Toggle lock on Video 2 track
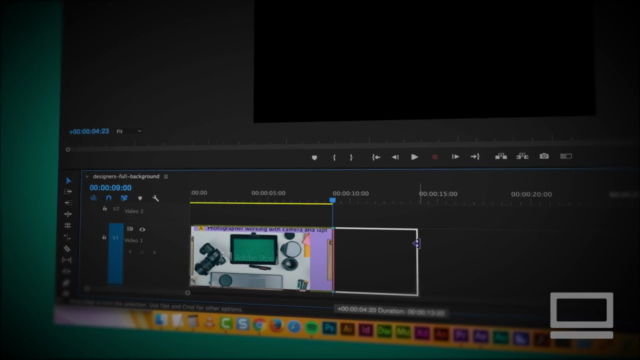 105,209
